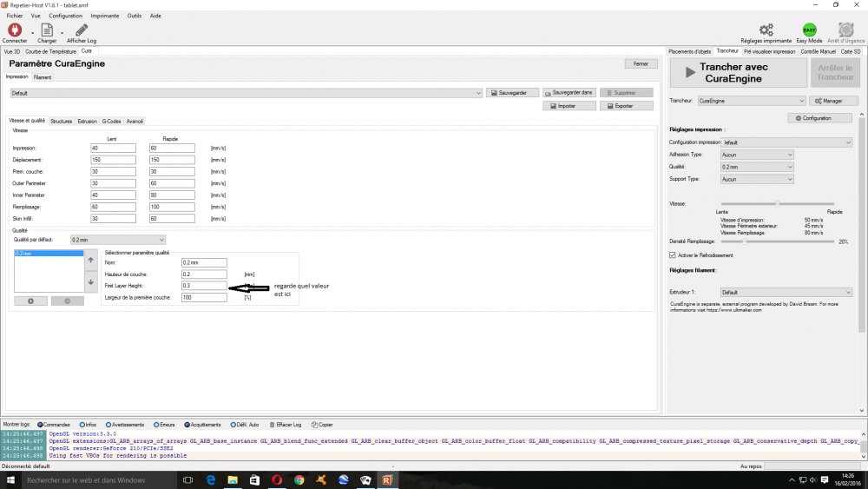Open dropdown arrow next to Charger
The width and height of the screenshot is (868, 489).
pyautogui.click(x=62, y=33)
